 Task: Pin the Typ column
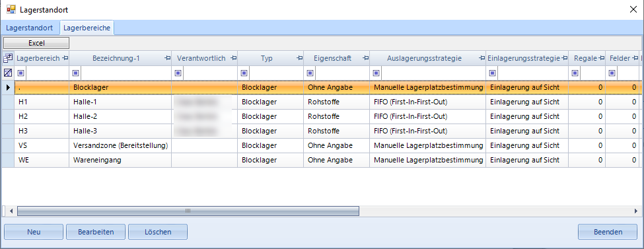click(299, 58)
